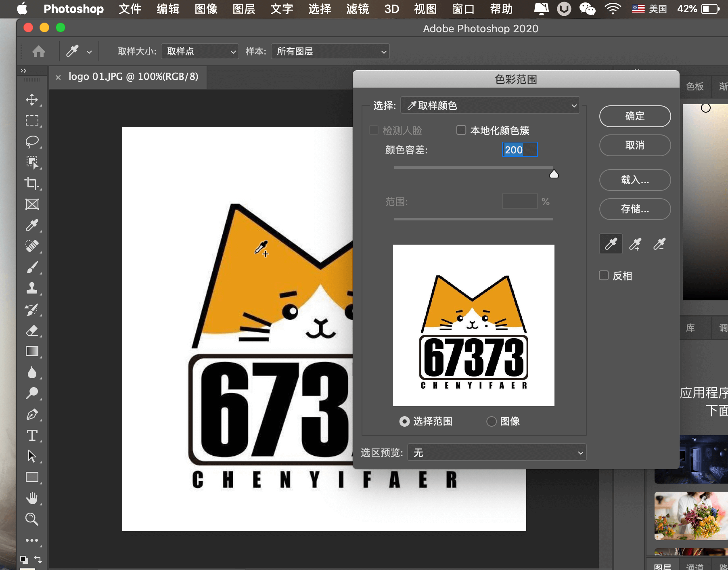Screen dimensions: 728x570
Task: Select the 图像 radio button
Action: 491,421
